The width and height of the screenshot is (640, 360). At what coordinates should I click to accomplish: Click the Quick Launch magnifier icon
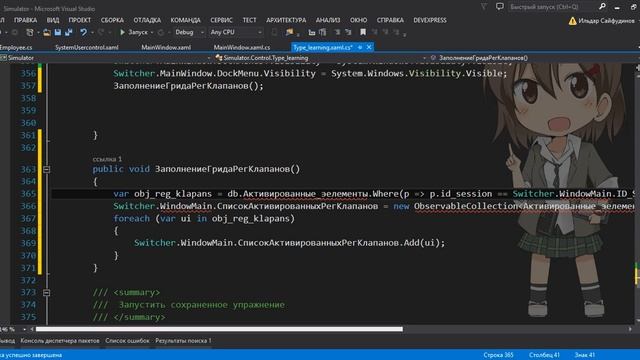tap(602, 7)
